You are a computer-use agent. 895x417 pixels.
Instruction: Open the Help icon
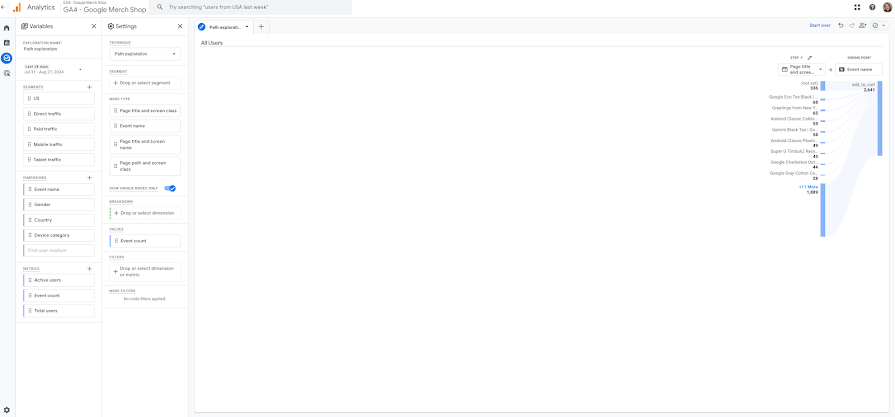click(x=872, y=7)
